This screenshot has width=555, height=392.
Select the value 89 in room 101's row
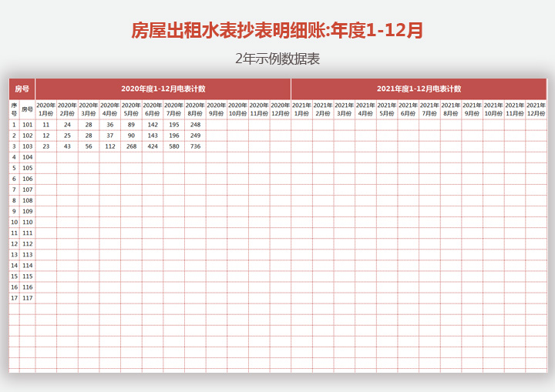(x=131, y=125)
